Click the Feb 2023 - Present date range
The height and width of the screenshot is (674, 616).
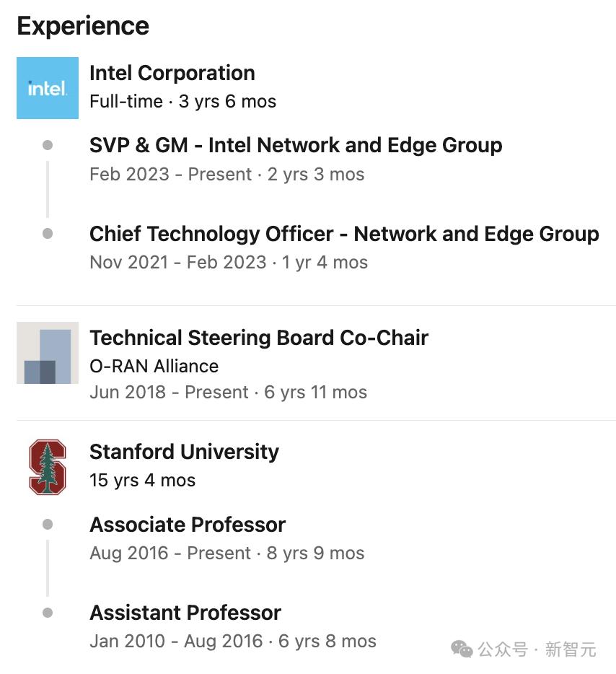[x=170, y=175]
